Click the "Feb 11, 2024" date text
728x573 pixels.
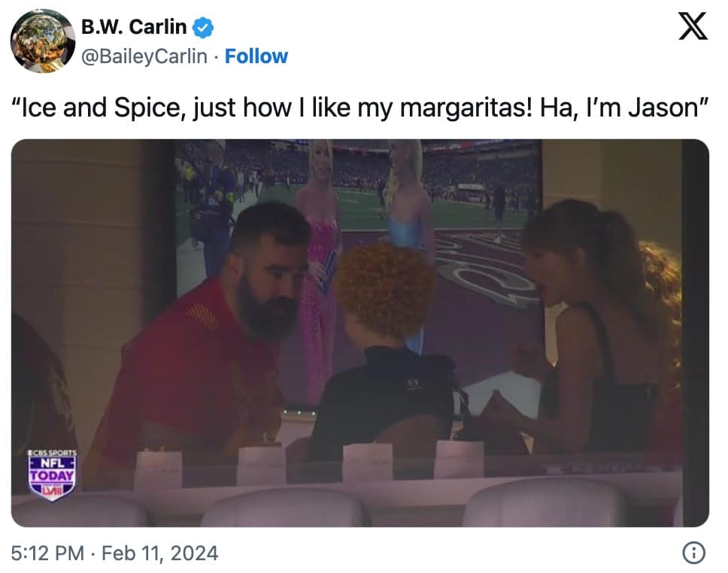tap(159, 554)
